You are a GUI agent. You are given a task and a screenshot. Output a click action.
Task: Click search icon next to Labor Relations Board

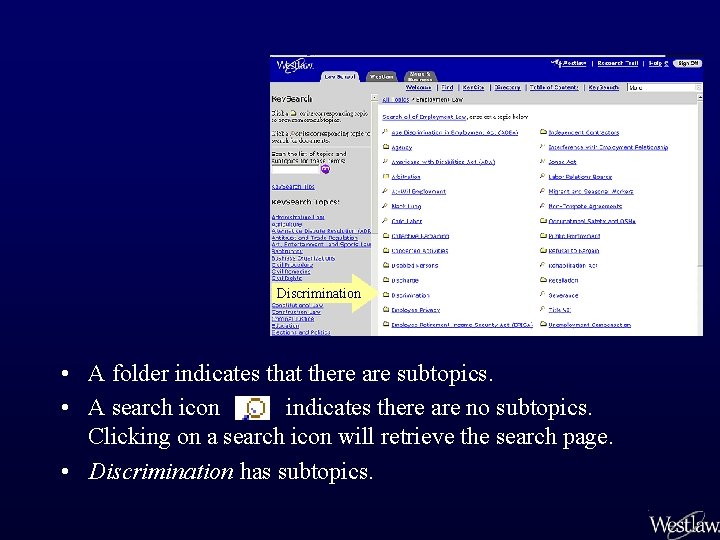click(543, 176)
